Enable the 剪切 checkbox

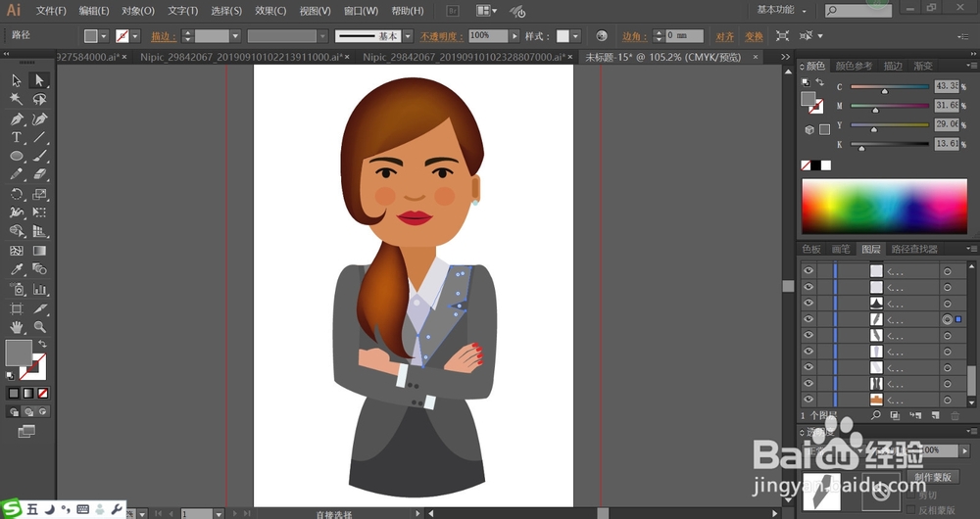[910, 495]
